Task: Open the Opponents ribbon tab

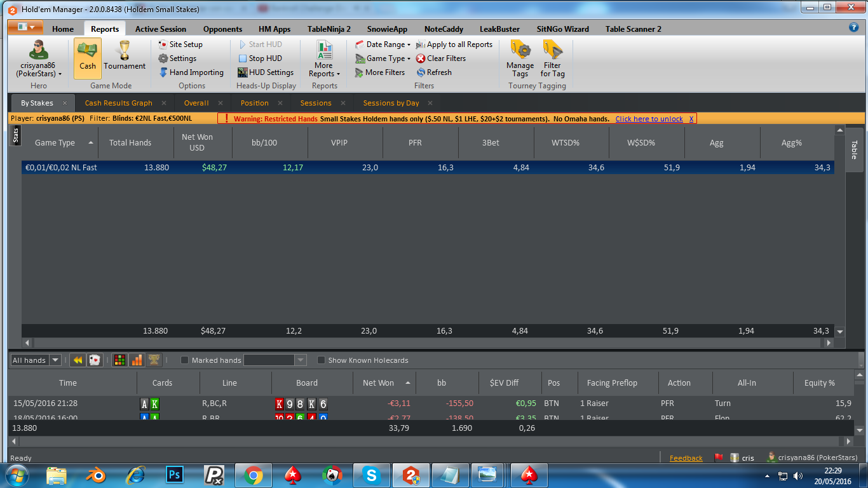Action: tap(222, 29)
